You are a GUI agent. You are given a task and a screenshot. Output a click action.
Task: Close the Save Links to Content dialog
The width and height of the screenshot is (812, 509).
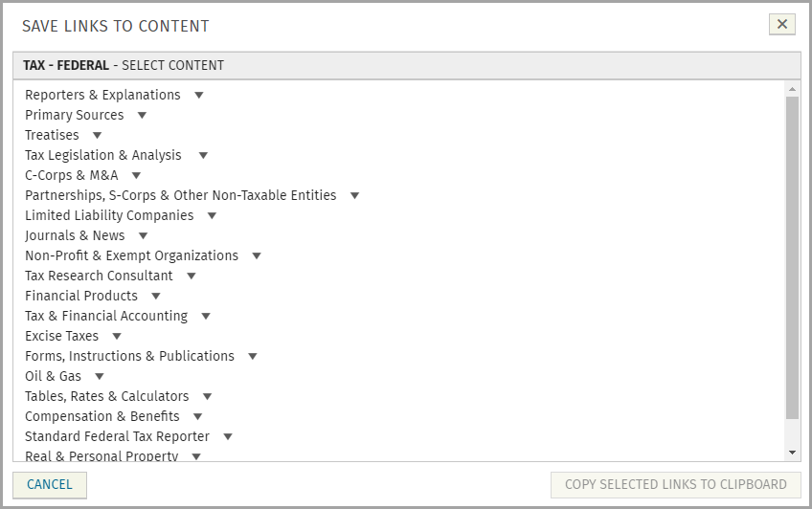782,25
